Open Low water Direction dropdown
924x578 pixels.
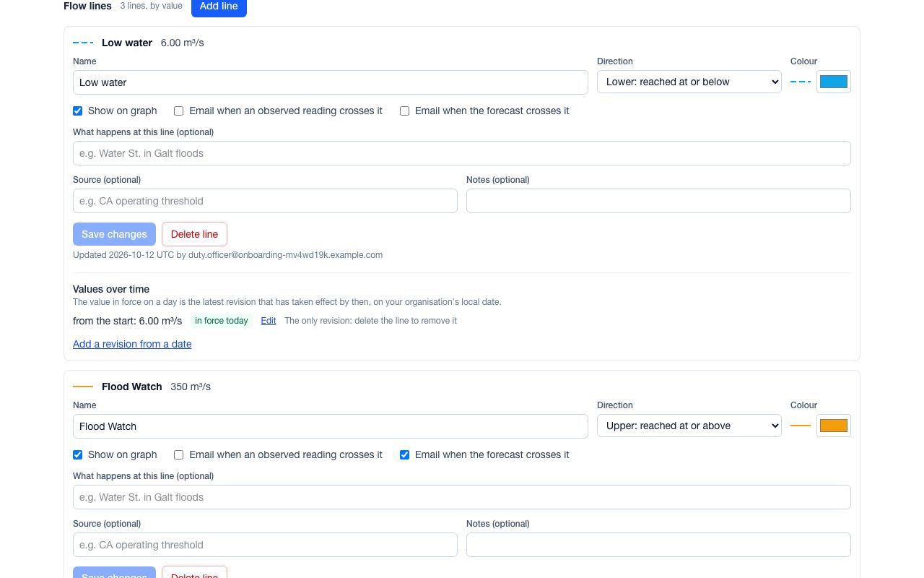pos(689,82)
